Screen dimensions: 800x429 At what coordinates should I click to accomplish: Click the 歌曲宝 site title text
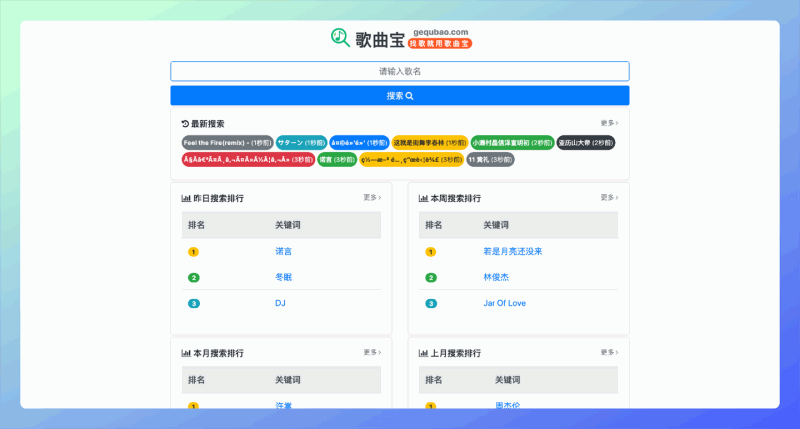point(380,40)
